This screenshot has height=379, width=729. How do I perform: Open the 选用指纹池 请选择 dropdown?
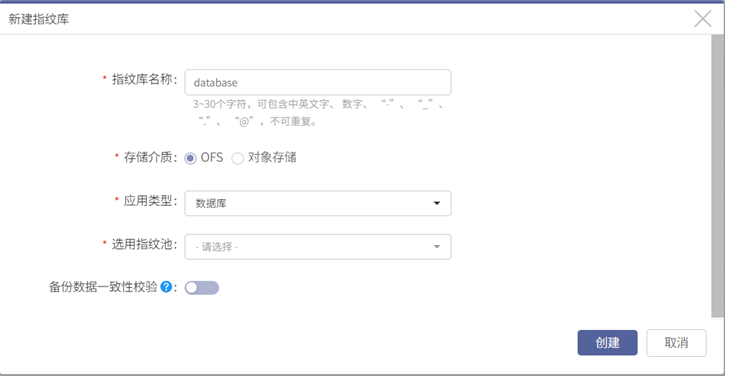click(318, 247)
